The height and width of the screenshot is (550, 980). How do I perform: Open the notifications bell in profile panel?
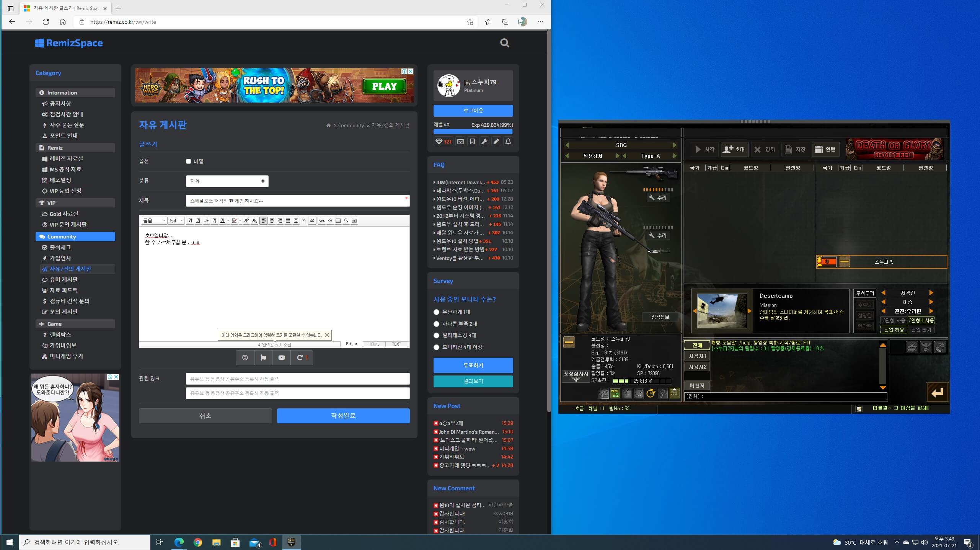pyautogui.click(x=508, y=142)
